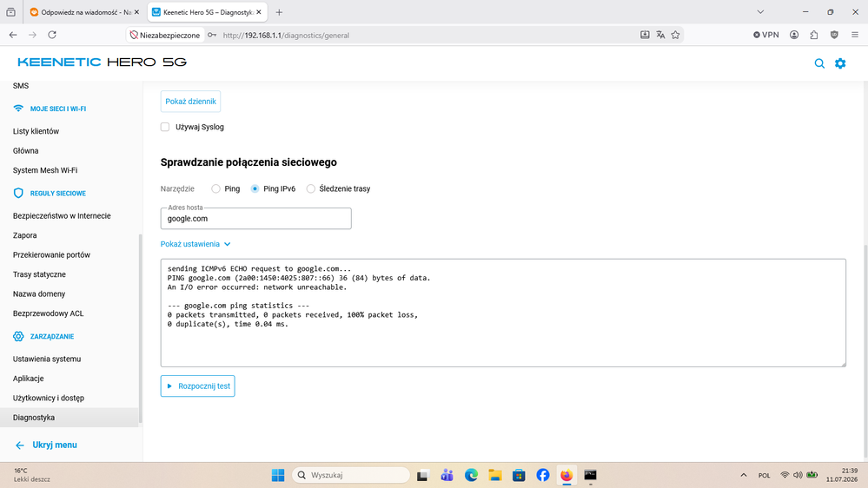
Task: Click the gear icon beside Zarządzanie
Action: coord(18,336)
